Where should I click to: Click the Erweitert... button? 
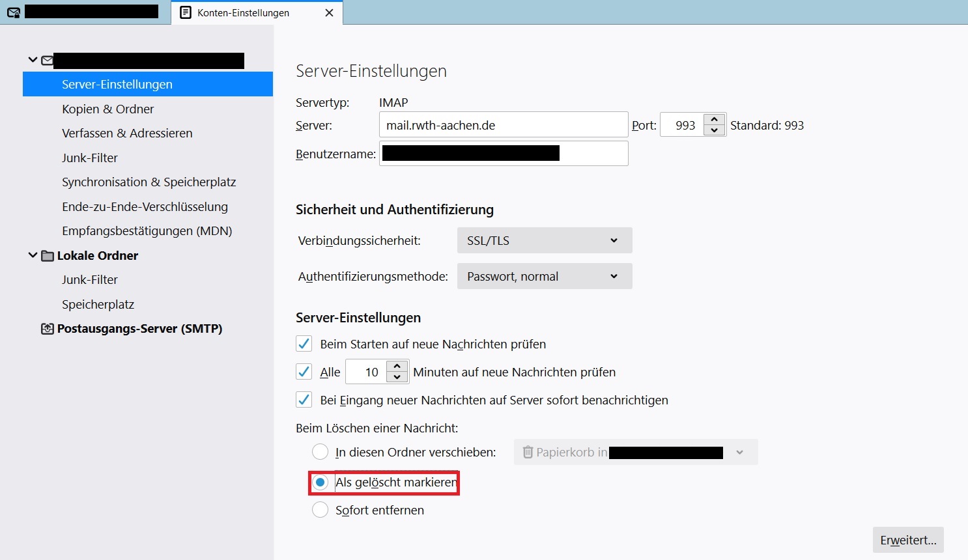pos(907,540)
